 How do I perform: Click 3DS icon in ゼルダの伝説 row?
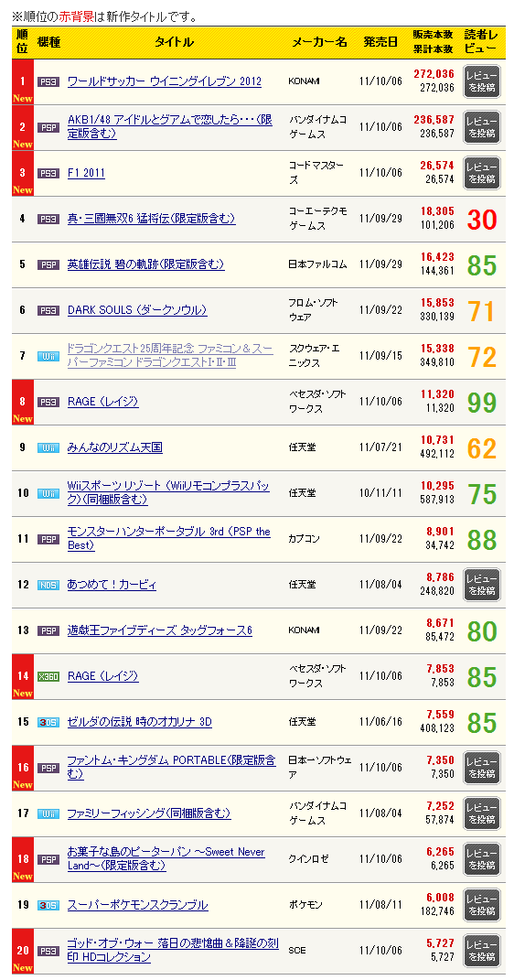click(48, 722)
